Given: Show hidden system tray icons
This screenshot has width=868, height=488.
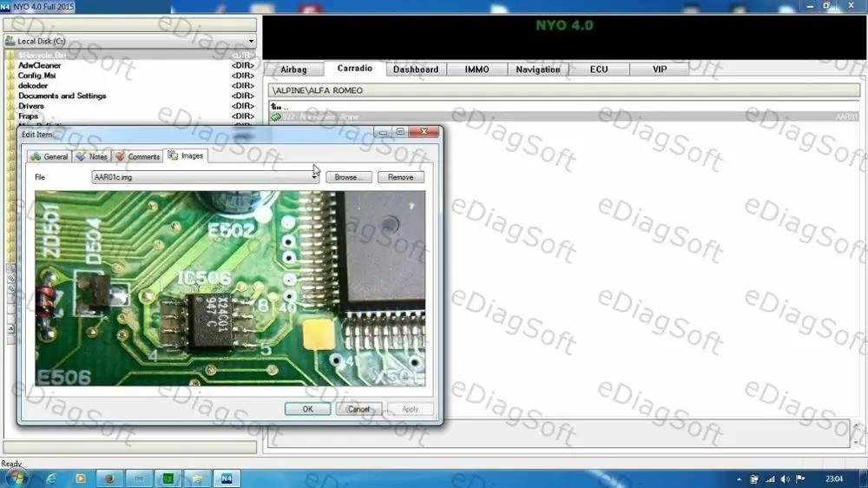Looking at the screenshot, I should click(x=739, y=479).
